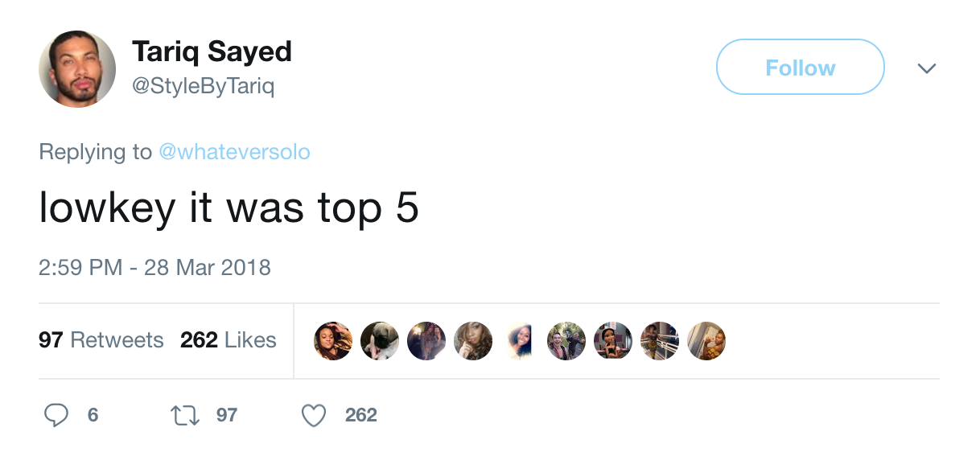This screenshot has width=980, height=452.
Task: Click the tweet text 'lowkey it was top 5'
Action: [229, 208]
